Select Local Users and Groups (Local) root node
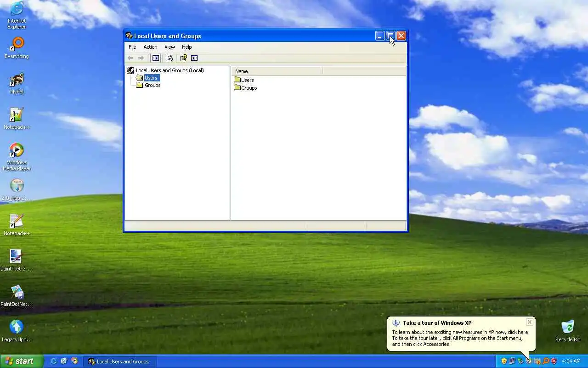The width and height of the screenshot is (588, 368). click(x=165, y=70)
